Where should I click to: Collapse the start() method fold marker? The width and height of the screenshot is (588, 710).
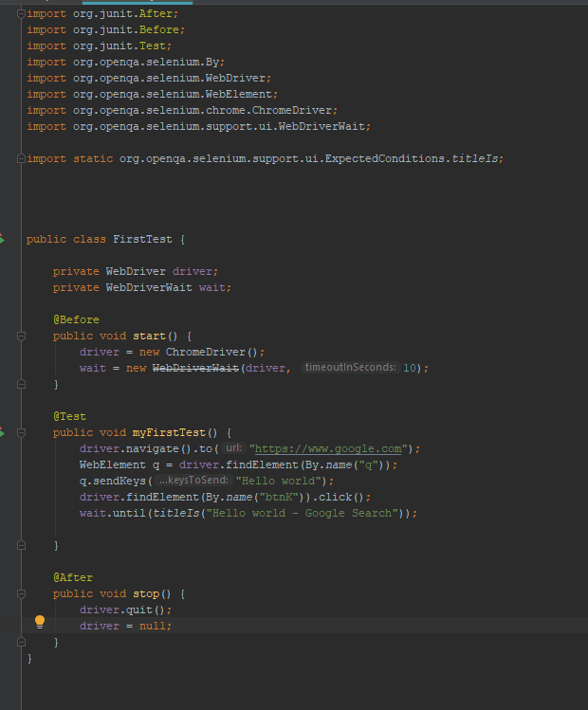(21, 336)
